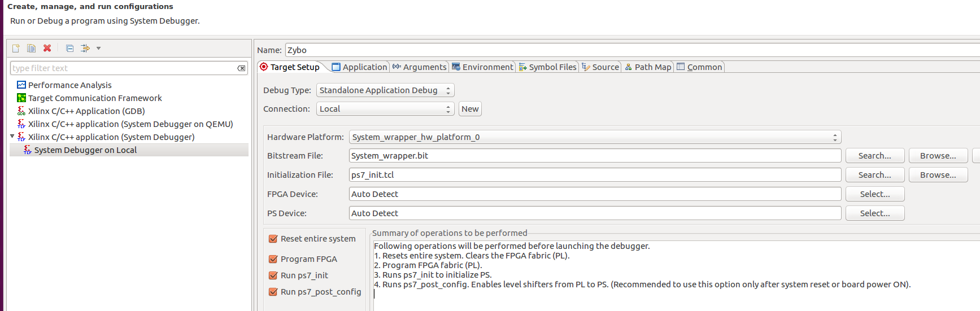Viewport: 980px width, 311px height.
Task: Create a new launch configuration
Action: [x=16, y=49]
